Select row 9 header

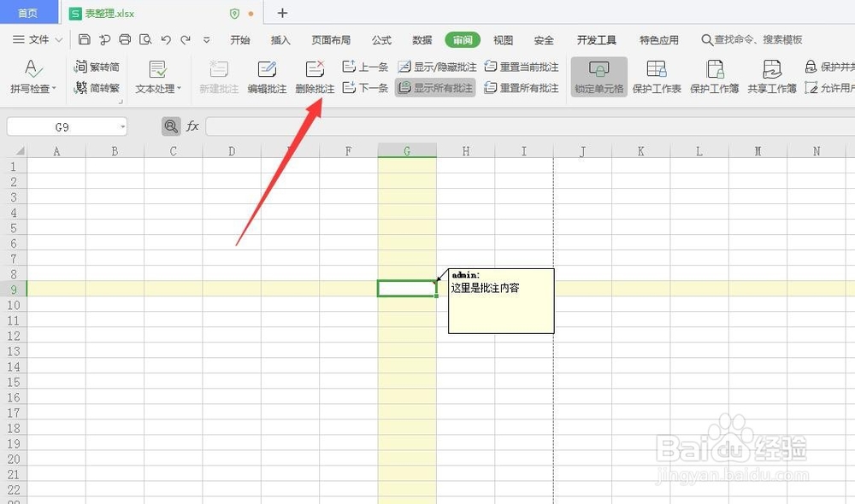click(13, 290)
